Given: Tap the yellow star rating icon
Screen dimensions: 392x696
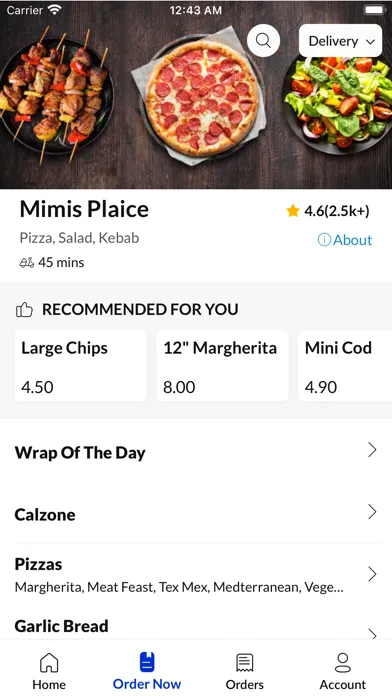Looking at the screenshot, I should coord(293,211).
